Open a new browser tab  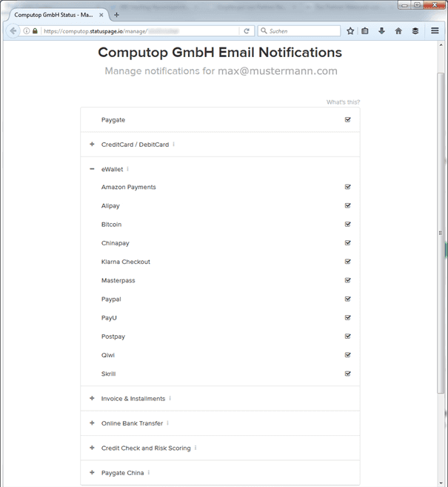tap(116, 15)
